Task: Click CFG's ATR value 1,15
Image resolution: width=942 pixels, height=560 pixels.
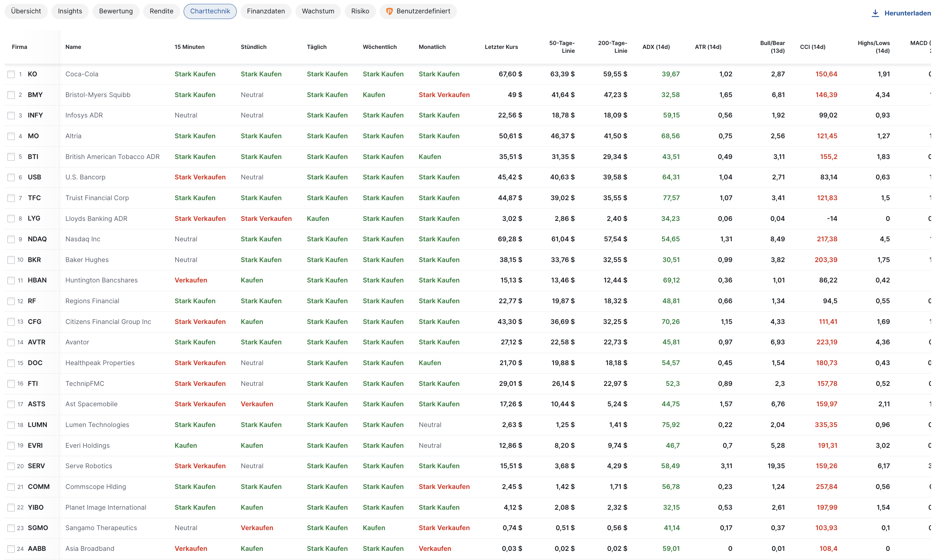Action: tap(726, 322)
